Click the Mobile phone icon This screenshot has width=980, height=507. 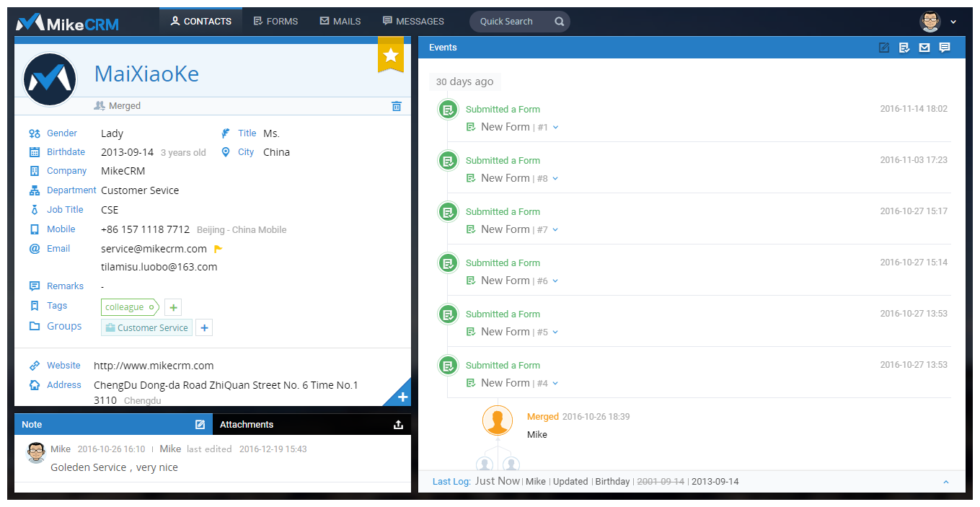tap(35, 229)
